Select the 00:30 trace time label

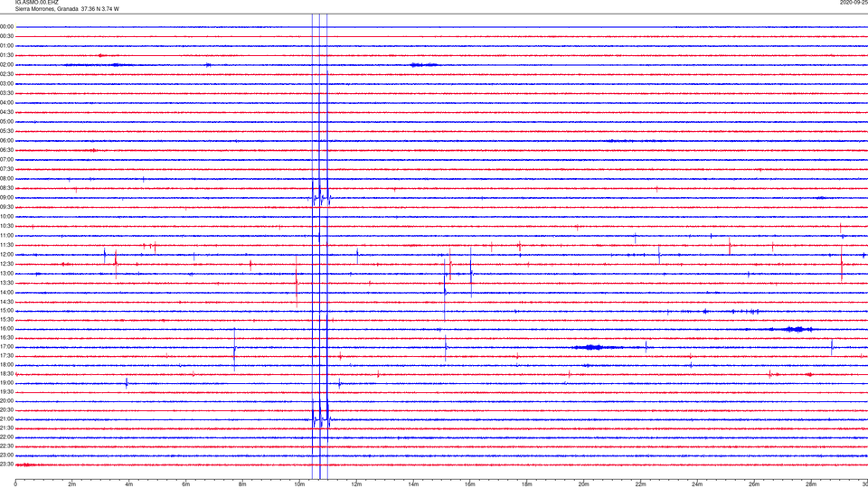pos(7,36)
